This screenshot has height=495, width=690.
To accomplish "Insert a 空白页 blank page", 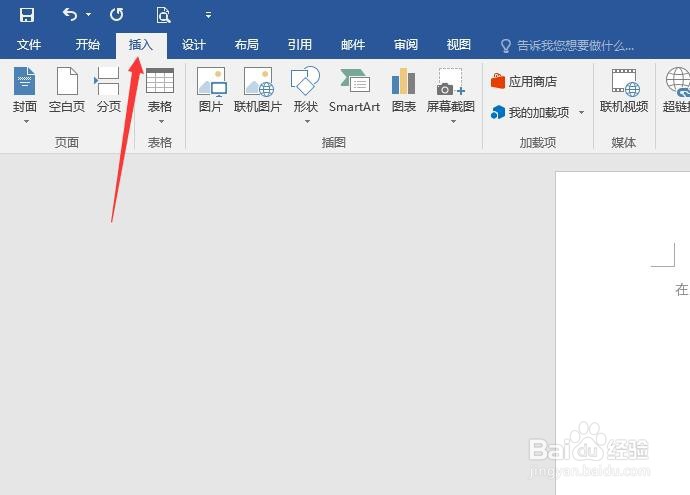I will pyautogui.click(x=67, y=90).
